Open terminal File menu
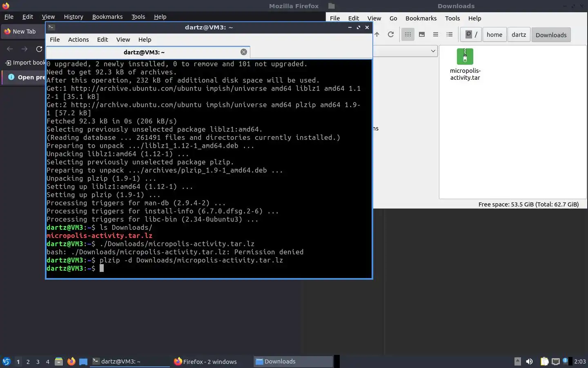The width and height of the screenshot is (588, 368). point(55,40)
